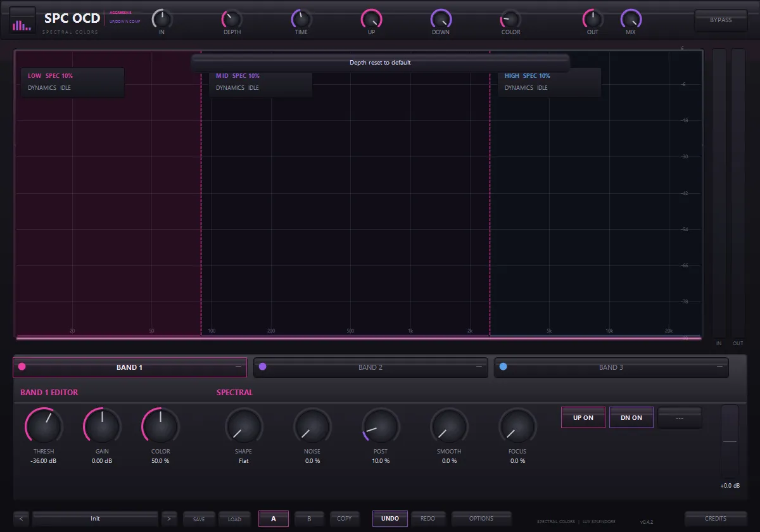
Task: Click the --- button beside DN ON
Action: pos(680,417)
